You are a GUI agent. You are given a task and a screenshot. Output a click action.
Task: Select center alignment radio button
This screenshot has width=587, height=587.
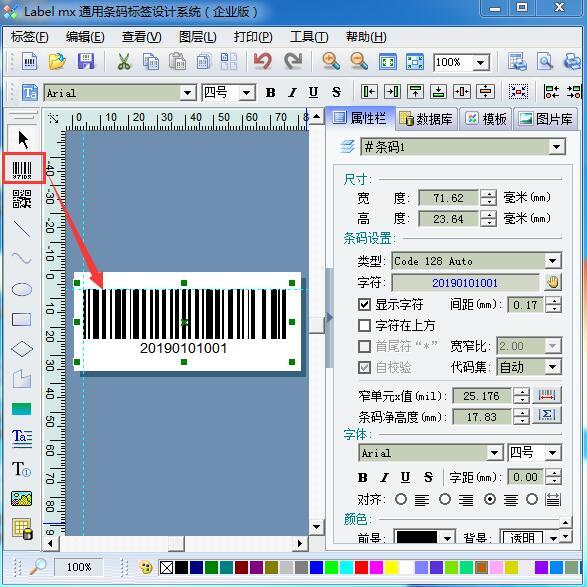tap(490, 499)
